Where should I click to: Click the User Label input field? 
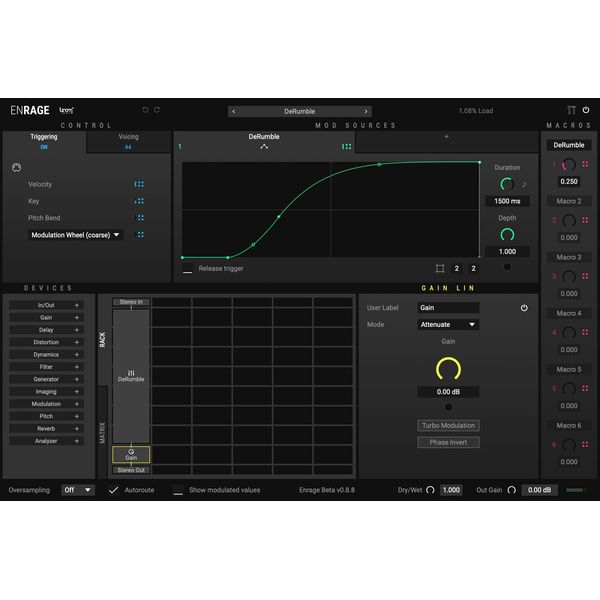[447, 308]
